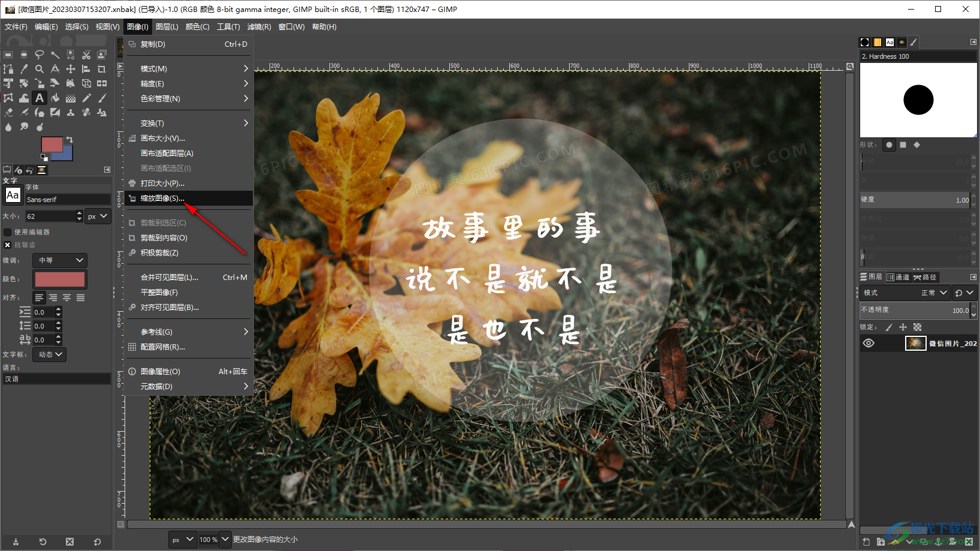Select the Eraser tool

[x=8, y=112]
